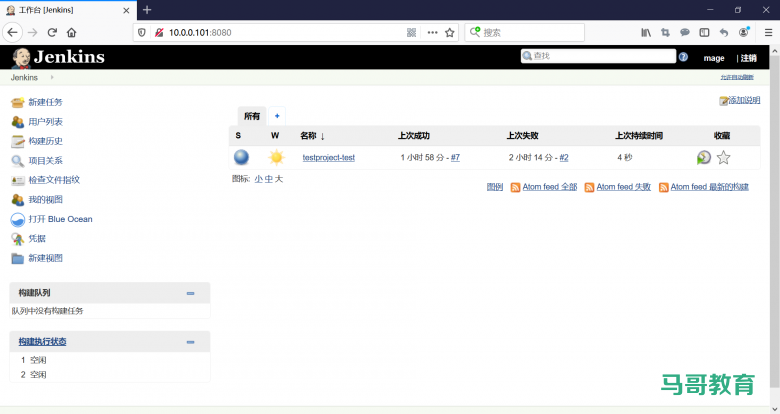Open the page actions three-dot menu

pos(432,32)
